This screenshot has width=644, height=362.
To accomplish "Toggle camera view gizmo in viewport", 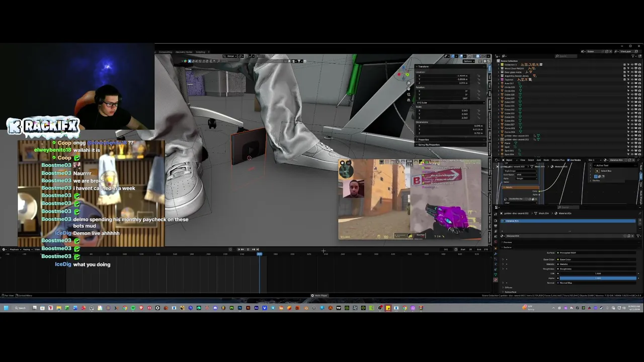I will 409,95.
